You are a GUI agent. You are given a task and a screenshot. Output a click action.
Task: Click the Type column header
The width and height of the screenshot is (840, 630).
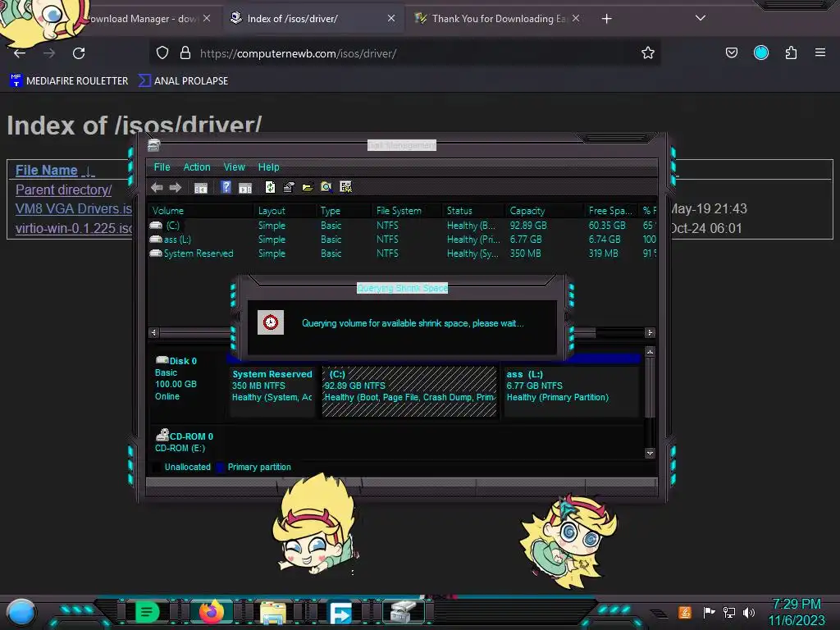(344, 211)
